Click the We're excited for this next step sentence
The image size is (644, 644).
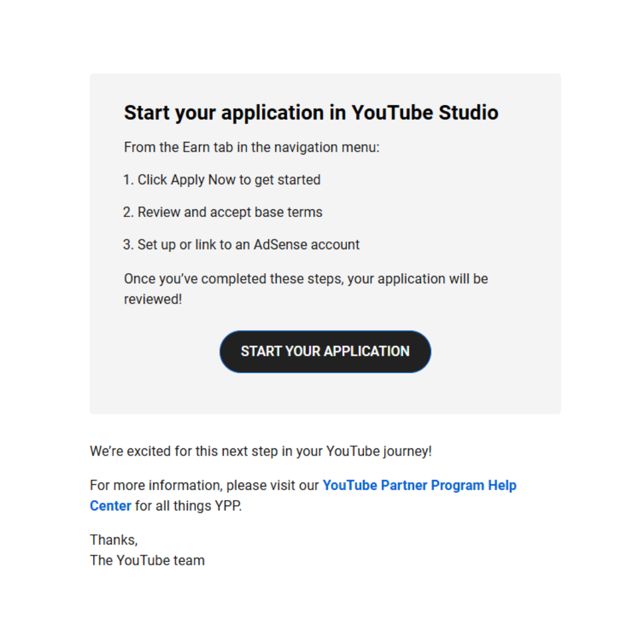coord(261,451)
